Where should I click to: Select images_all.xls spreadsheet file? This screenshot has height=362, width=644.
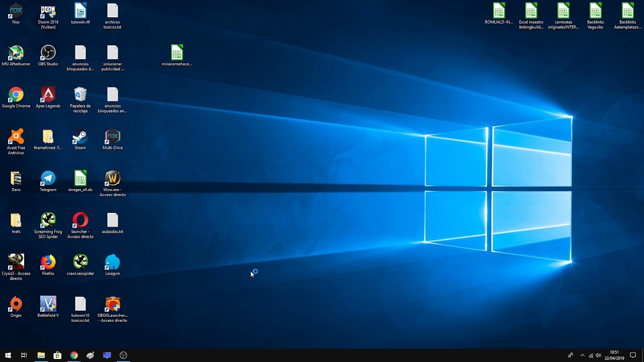tap(80, 182)
